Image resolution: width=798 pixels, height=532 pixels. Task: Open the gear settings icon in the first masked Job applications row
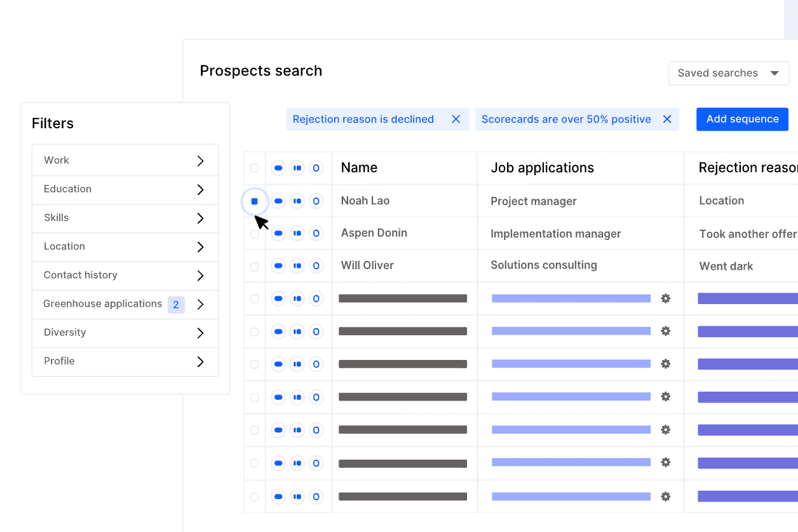click(x=665, y=298)
